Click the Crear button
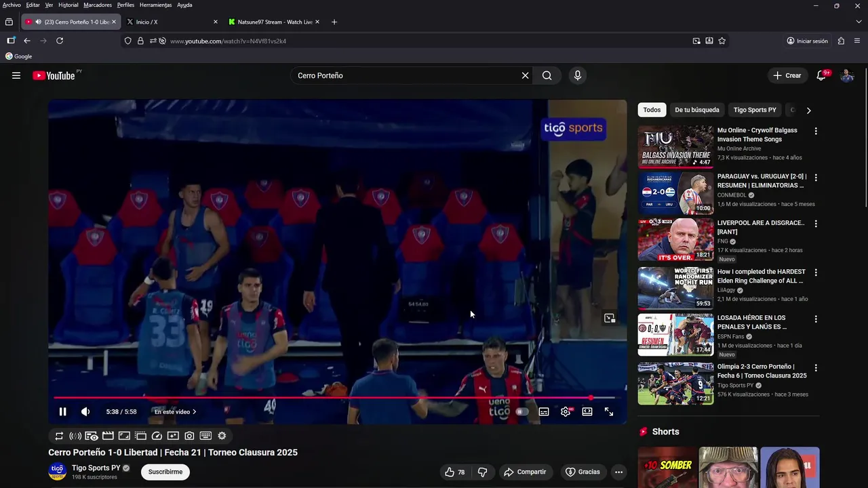868x488 pixels. (787, 76)
